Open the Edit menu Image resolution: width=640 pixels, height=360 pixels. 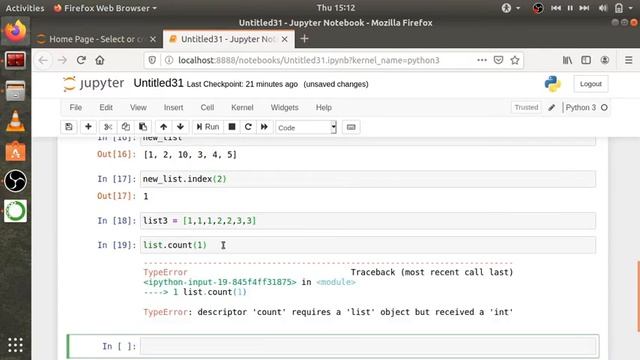[x=106, y=107]
